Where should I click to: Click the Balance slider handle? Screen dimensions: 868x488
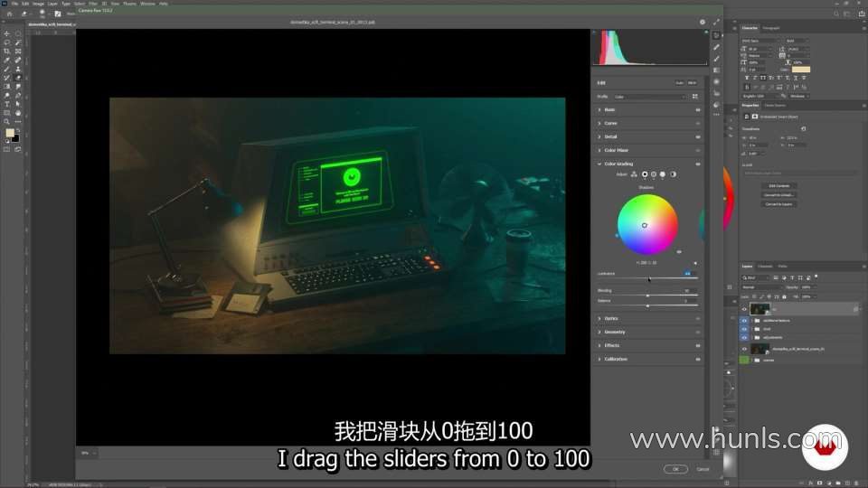pos(647,305)
